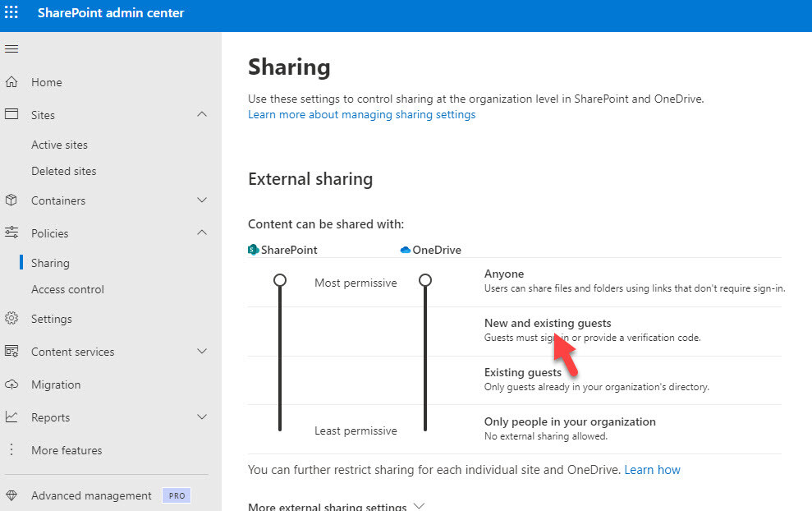Open Deleted sites
The width and height of the screenshot is (812, 511).
tap(64, 171)
